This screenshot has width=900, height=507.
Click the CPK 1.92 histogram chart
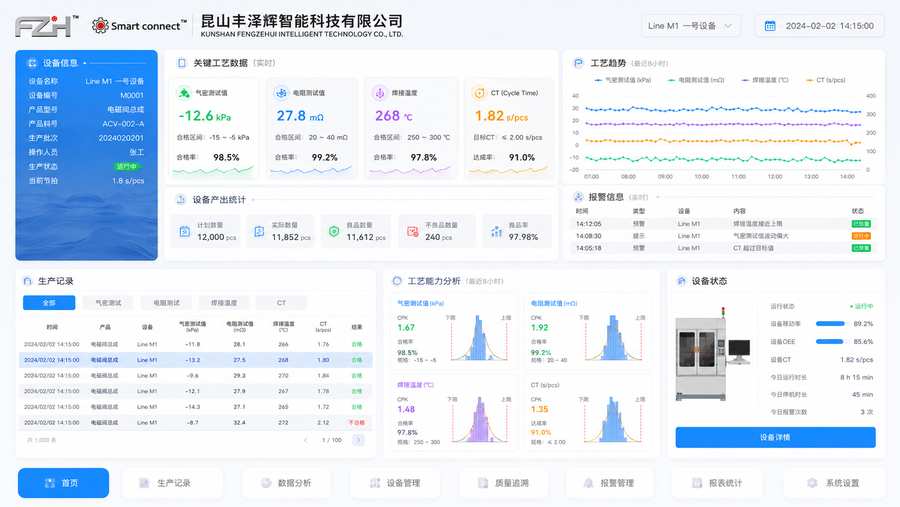click(614, 338)
